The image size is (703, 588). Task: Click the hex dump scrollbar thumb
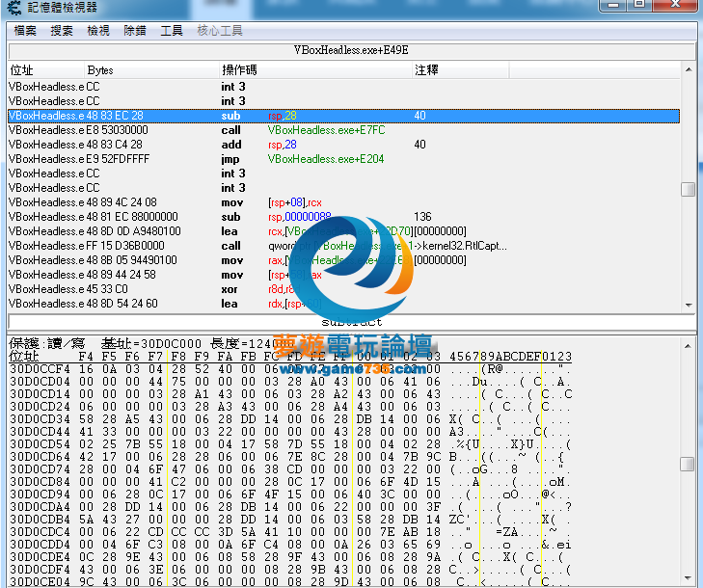688,464
